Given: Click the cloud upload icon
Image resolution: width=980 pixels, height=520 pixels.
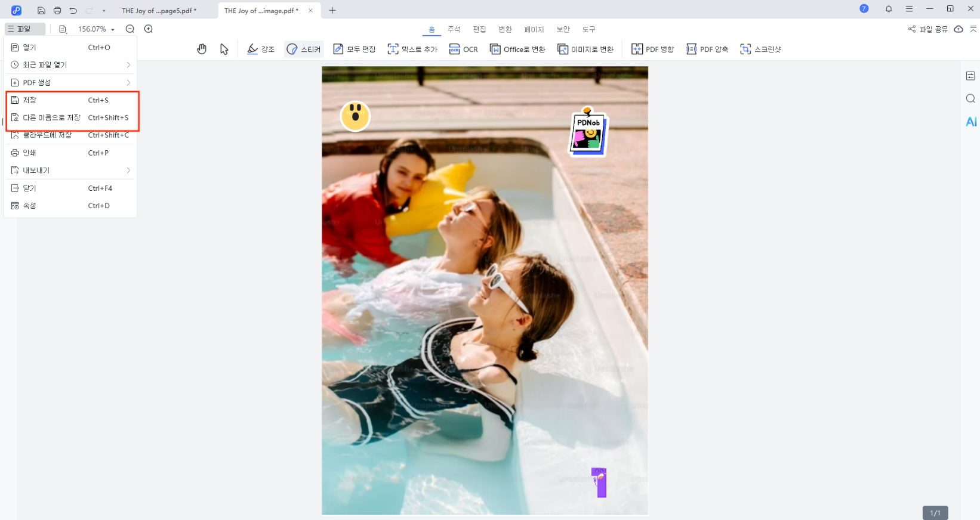Looking at the screenshot, I should 959,29.
